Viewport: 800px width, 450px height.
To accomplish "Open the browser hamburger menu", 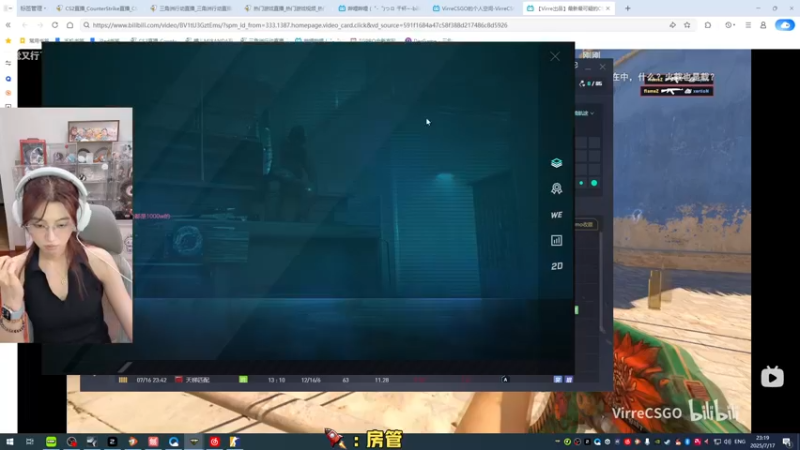I will click(748, 25).
